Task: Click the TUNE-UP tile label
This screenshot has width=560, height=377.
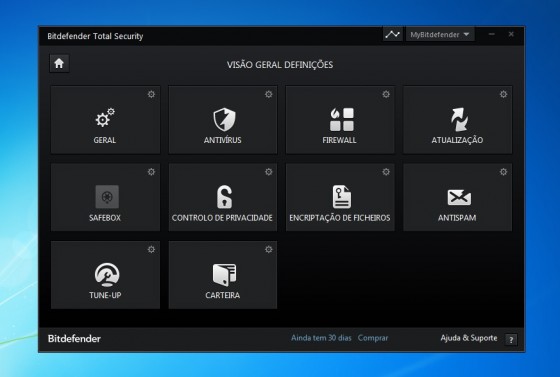Action: [105, 295]
